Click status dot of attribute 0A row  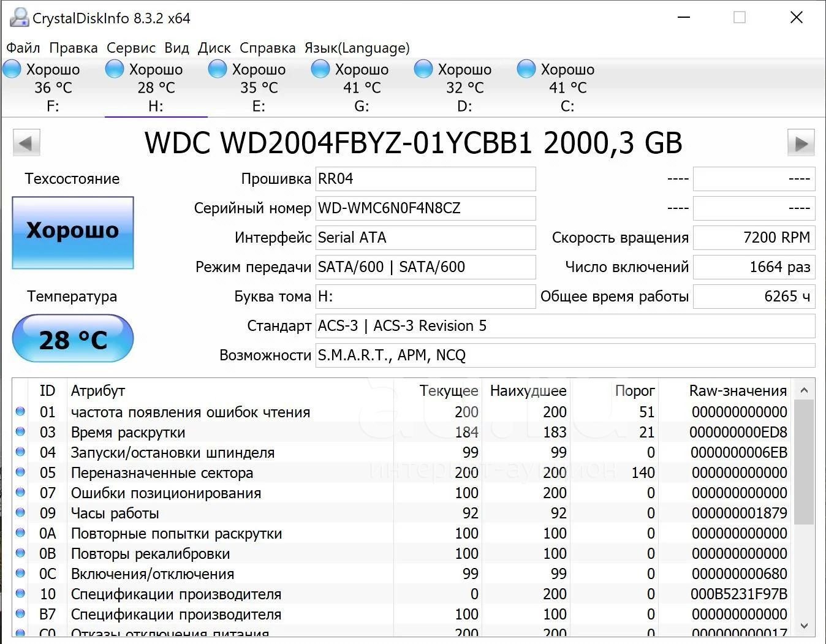click(x=20, y=532)
